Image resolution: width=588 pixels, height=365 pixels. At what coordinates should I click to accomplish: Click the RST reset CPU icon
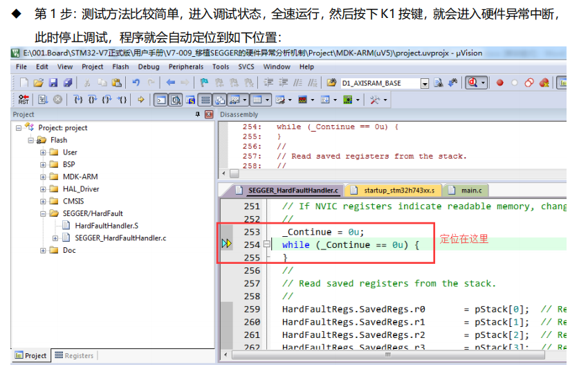click(24, 100)
